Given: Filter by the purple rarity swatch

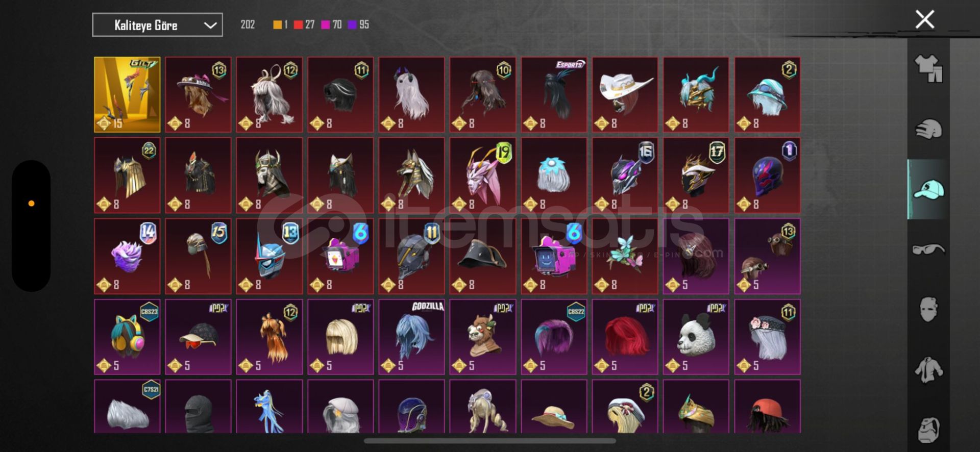Looking at the screenshot, I should [x=352, y=24].
